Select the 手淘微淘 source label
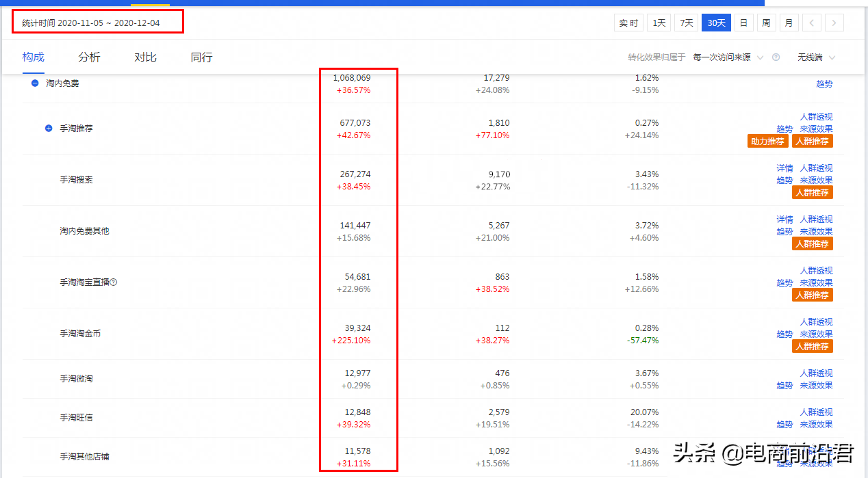 77,379
